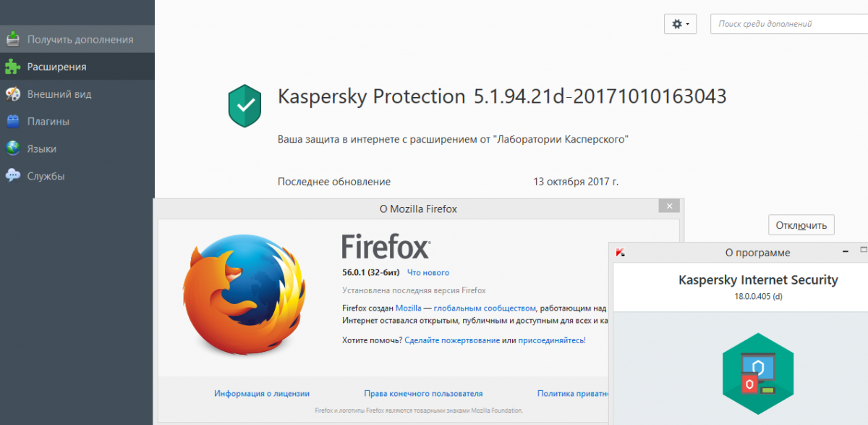Switch to the Плагины sidebar section
The image size is (868, 425).
(48, 121)
